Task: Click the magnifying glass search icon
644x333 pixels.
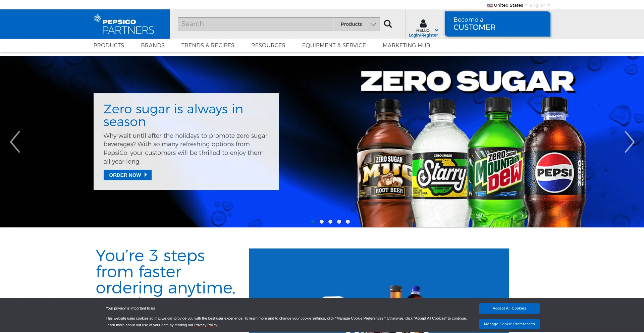Action: pos(388,24)
